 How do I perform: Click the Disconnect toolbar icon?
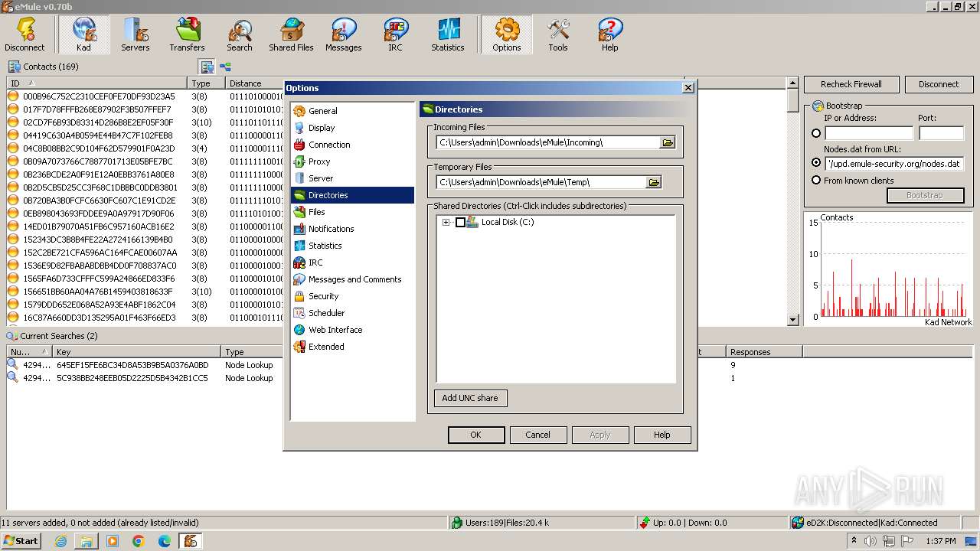24,34
